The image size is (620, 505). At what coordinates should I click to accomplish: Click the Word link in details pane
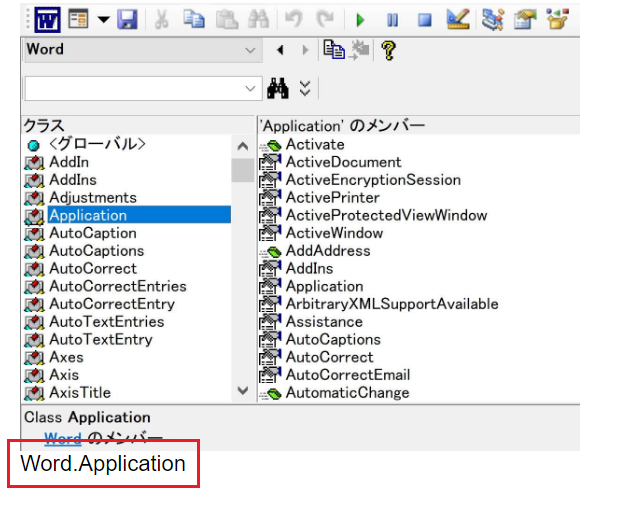click(63, 438)
